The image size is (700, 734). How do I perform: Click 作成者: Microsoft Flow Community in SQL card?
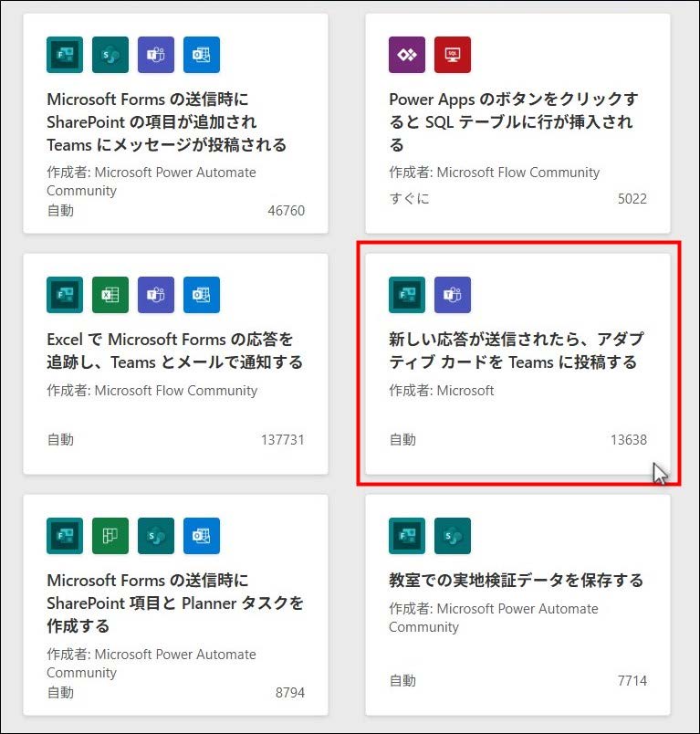click(494, 173)
